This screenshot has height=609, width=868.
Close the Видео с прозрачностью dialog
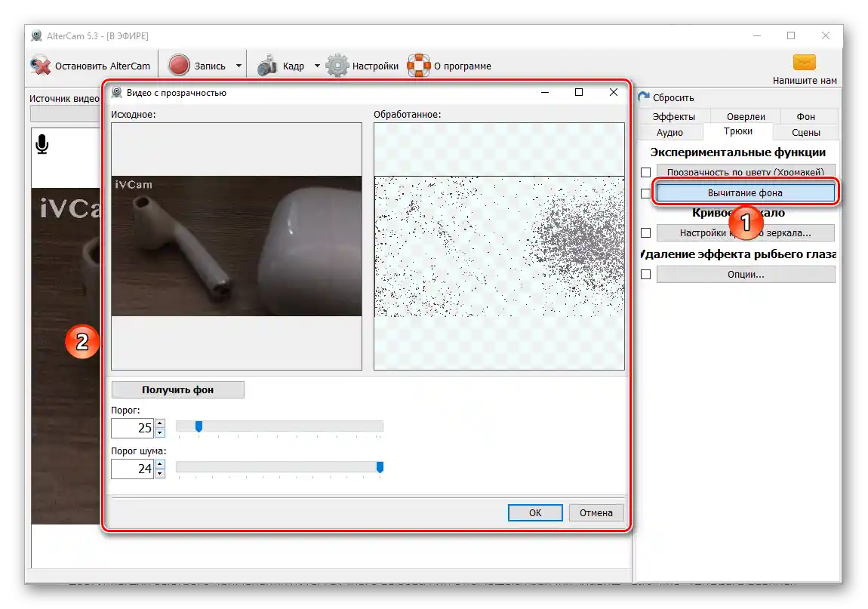coord(614,92)
